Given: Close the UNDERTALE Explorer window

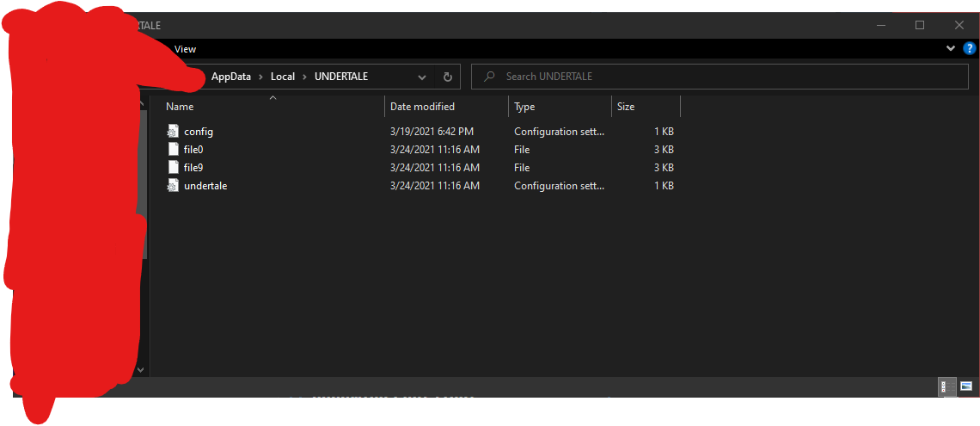Looking at the screenshot, I should 959,25.
